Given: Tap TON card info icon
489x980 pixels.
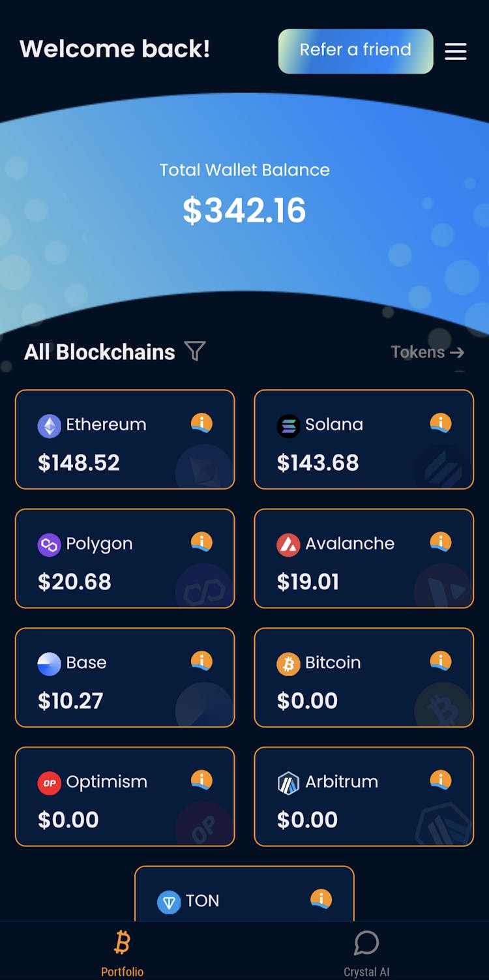Looking at the screenshot, I should (321, 899).
